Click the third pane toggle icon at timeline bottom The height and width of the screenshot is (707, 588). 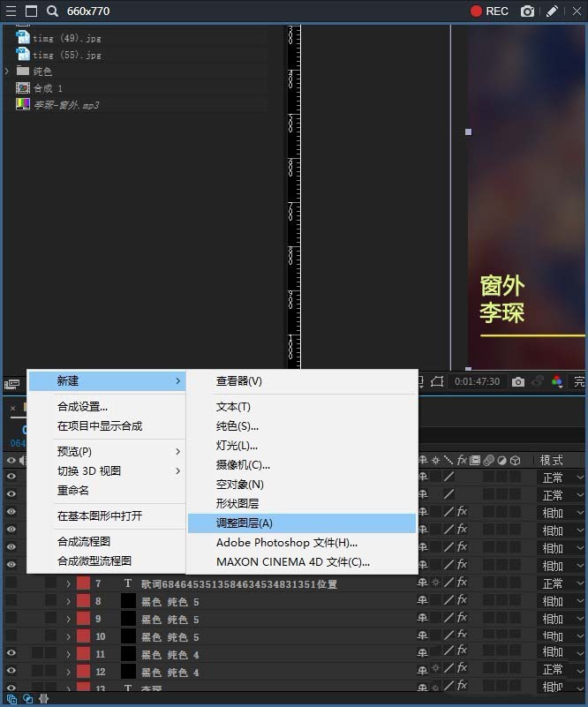(44, 699)
